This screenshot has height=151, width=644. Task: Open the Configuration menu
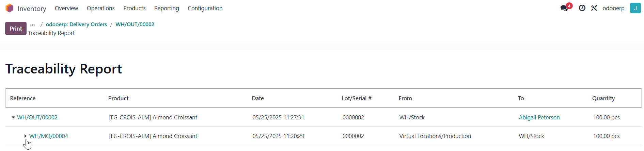click(205, 8)
